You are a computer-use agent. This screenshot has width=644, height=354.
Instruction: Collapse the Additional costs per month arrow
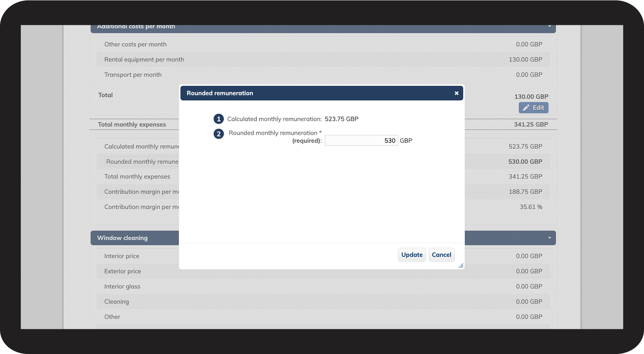[x=549, y=27]
